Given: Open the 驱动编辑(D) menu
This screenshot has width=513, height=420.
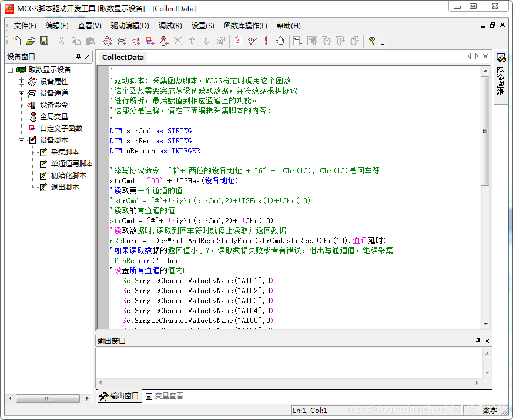Looking at the screenshot, I should [x=129, y=25].
